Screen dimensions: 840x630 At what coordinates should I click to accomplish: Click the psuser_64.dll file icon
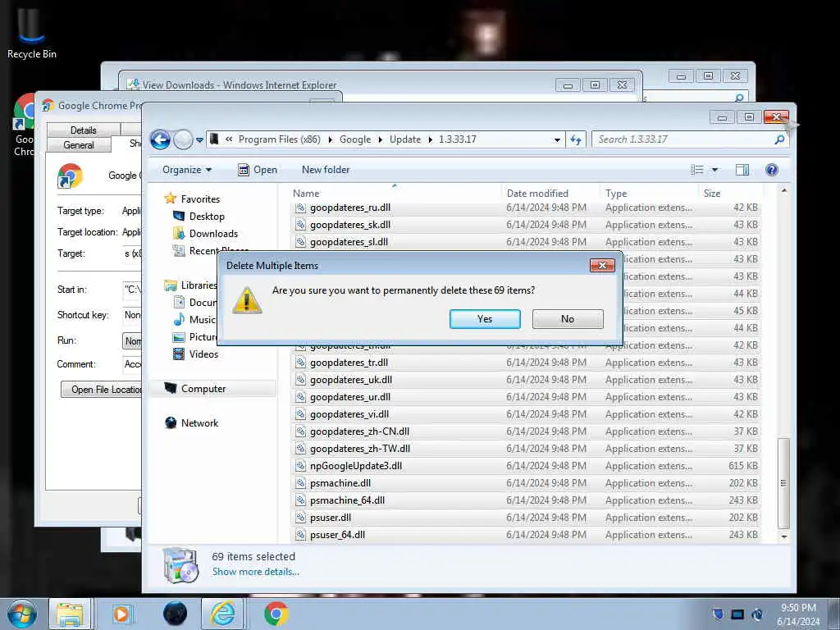pyautogui.click(x=300, y=535)
